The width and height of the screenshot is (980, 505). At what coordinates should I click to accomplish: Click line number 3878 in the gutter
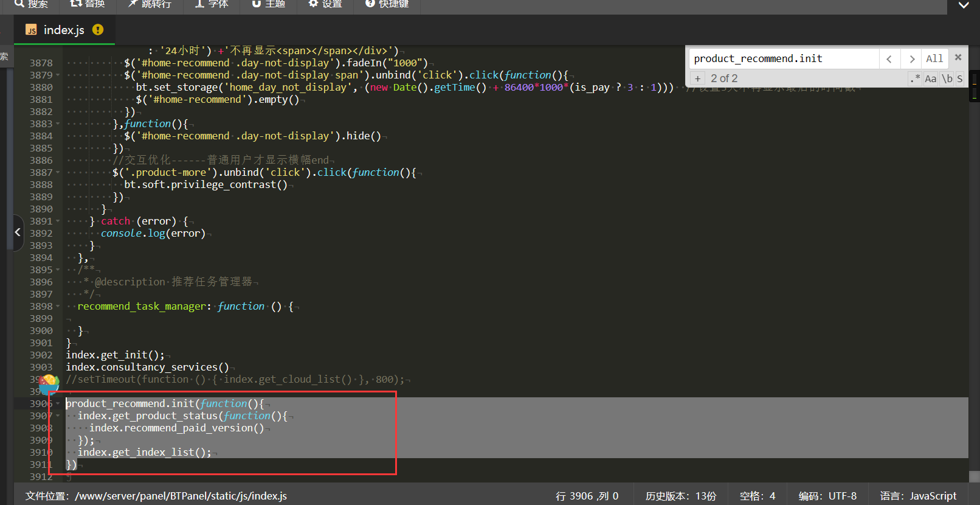tap(41, 63)
